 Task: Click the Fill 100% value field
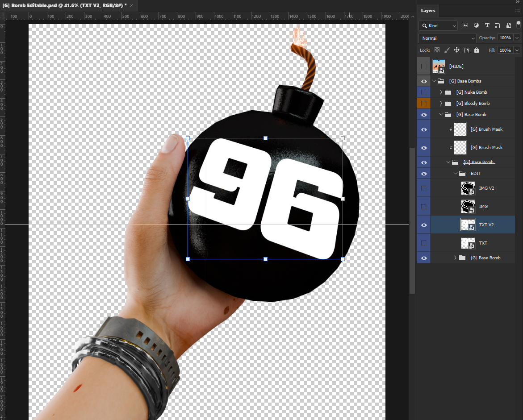(505, 50)
